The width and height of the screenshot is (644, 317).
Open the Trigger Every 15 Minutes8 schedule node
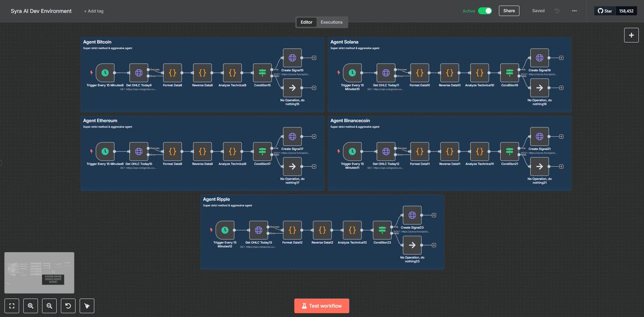click(x=105, y=72)
